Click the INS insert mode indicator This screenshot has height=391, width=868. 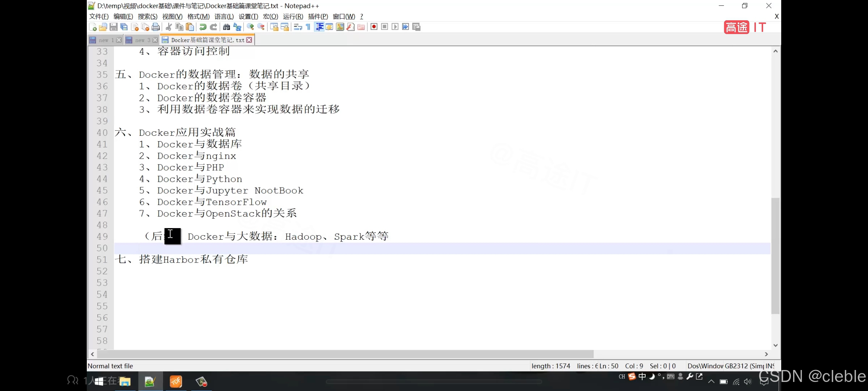click(x=770, y=366)
